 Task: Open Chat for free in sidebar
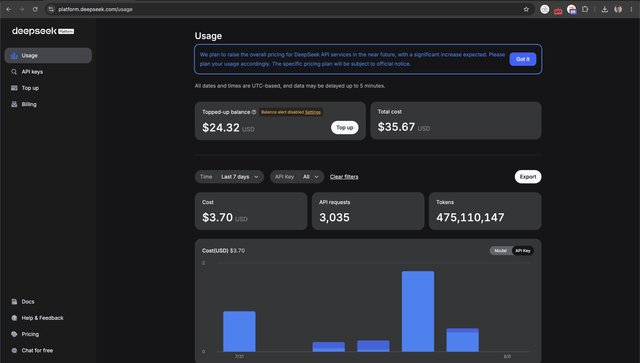[x=48, y=350]
